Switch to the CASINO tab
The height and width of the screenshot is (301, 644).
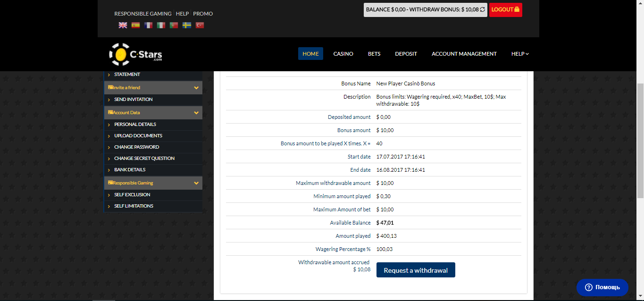point(343,53)
